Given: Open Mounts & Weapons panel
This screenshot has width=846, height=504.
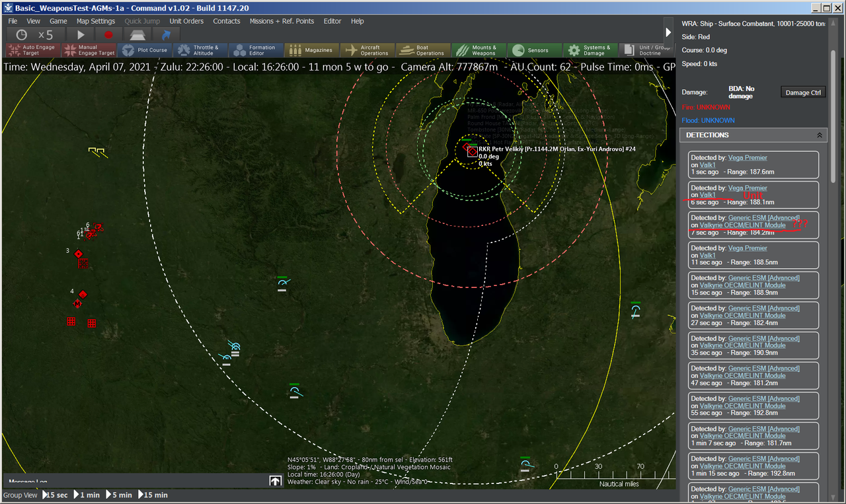Looking at the screenshot, I should [479, 50].
